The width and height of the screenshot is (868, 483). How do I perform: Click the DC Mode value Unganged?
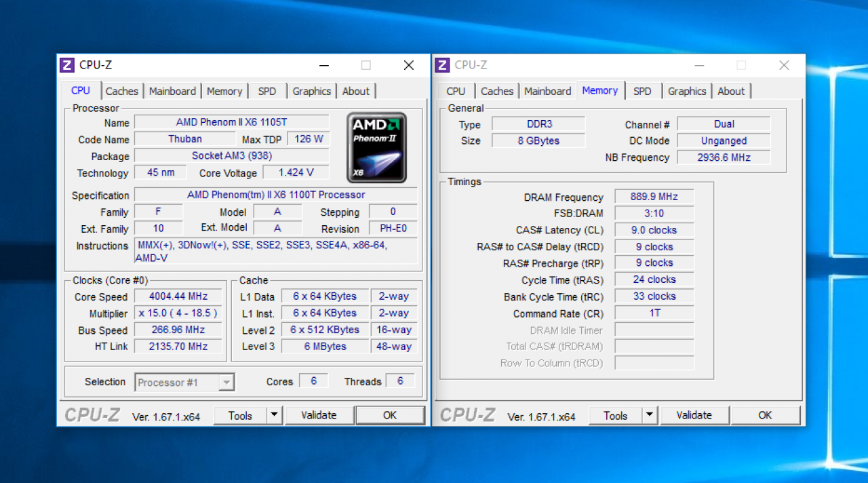pyautogui.click(x=724, y=141)
